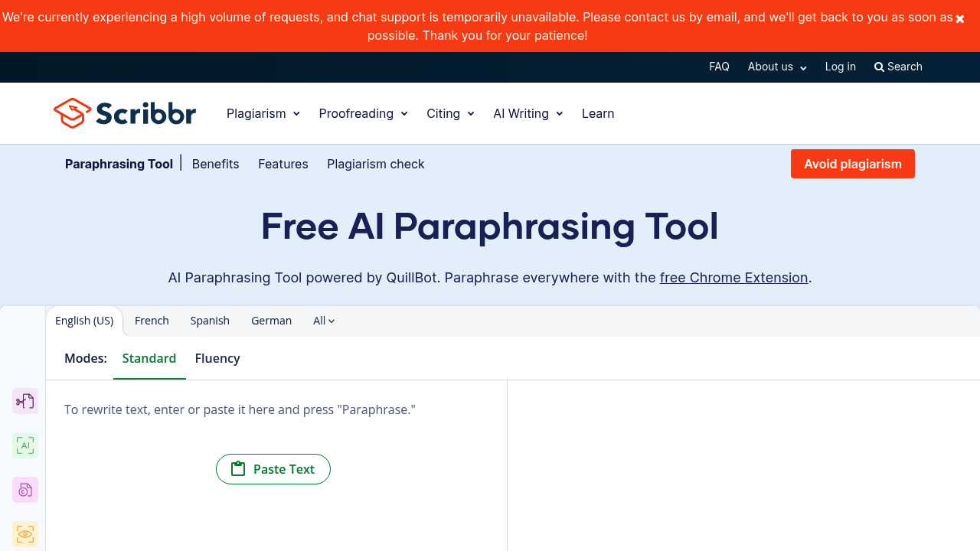Click the Paste Text button

coord(273,469)
